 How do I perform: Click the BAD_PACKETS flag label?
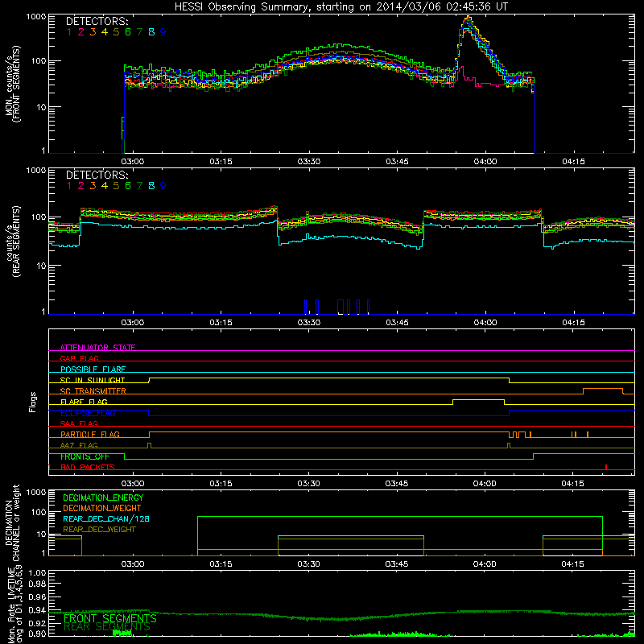click(88, 467)
